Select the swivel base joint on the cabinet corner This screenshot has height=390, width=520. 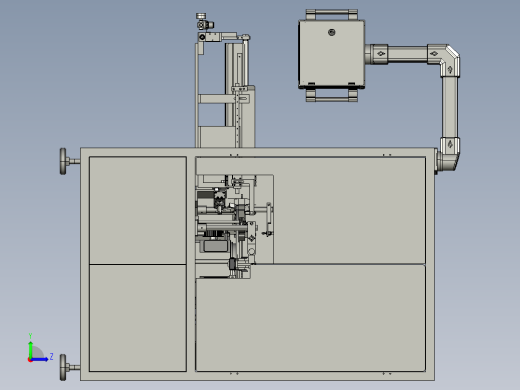447,162
